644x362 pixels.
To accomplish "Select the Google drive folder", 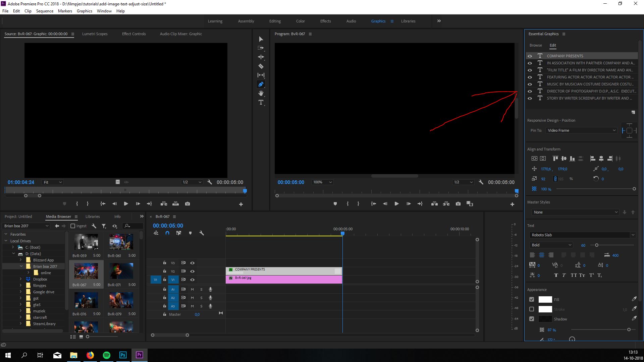I will click(44, 292).
